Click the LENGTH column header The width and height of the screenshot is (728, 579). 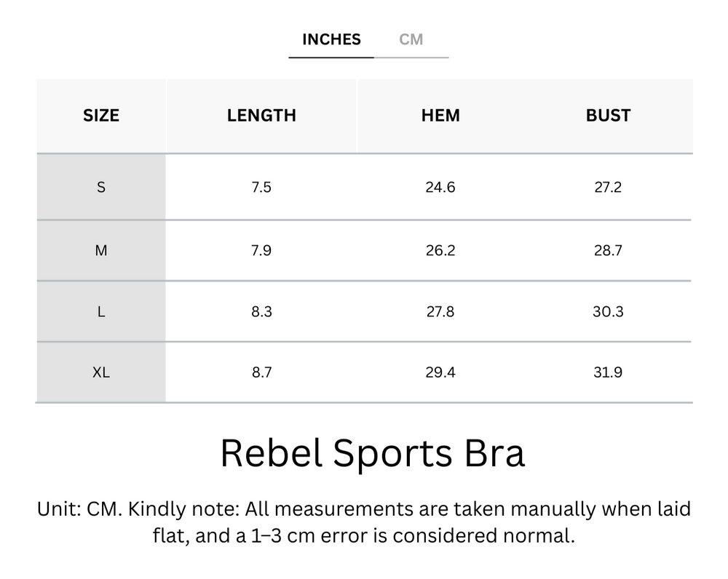(261, 116)
